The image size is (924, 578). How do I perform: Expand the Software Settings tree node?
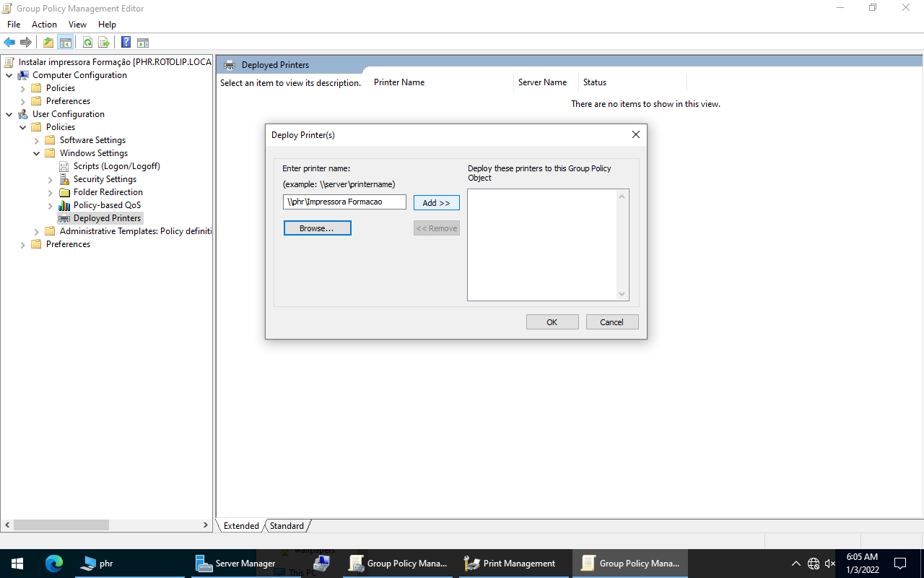pos(37,140)
